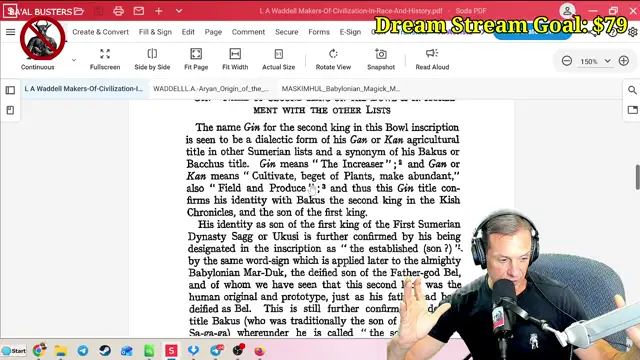Viewport: 640px width, 360px height.
Task: Switch to MASKIMHUL_Babylonian_Magick document tab
Action: point(341,89)
